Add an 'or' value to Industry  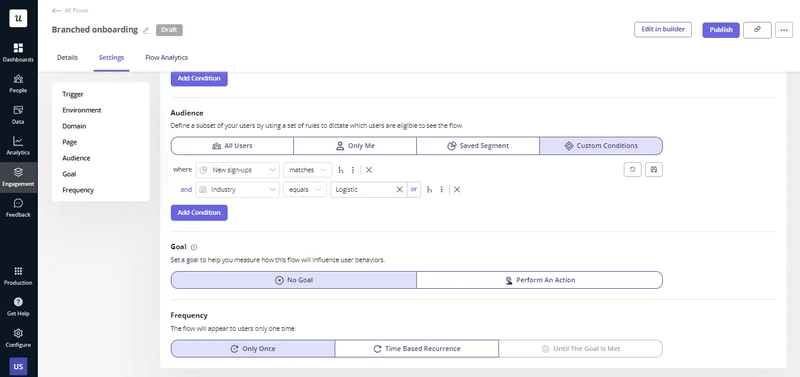coord(414,190)
